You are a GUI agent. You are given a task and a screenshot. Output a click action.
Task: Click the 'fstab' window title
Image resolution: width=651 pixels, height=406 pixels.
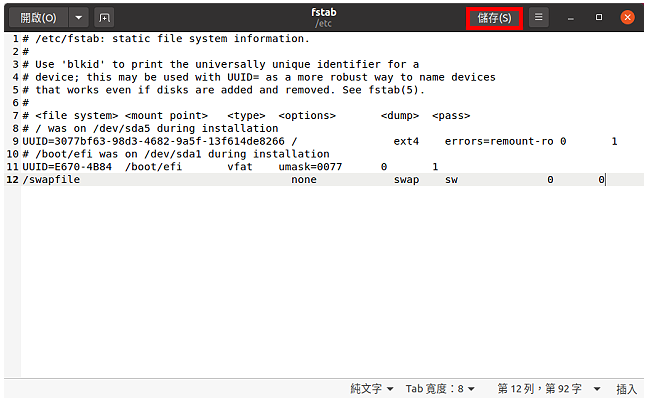(x=324, y=12)
